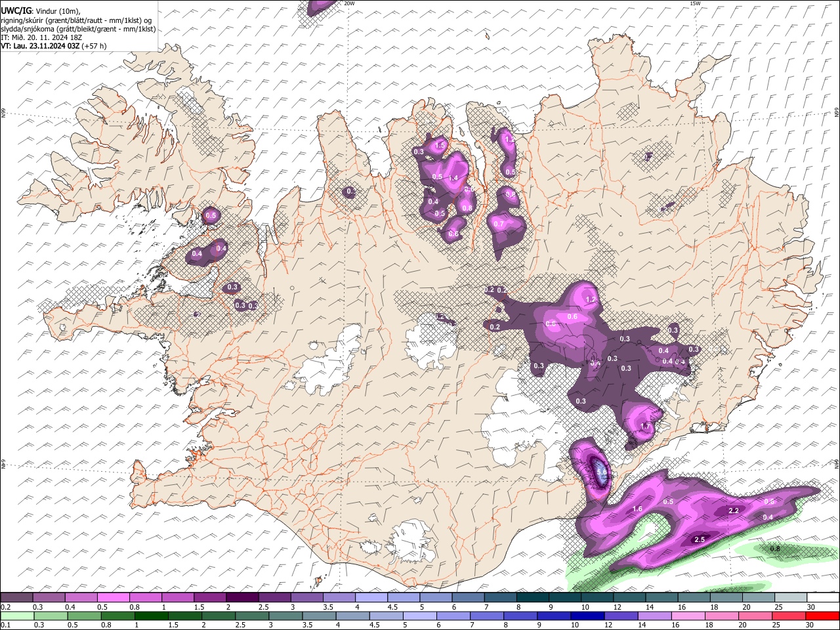This screenshot has height=630, width=840.
Task: Select the white final swatch, upper legend row
Action: (823, 597)
